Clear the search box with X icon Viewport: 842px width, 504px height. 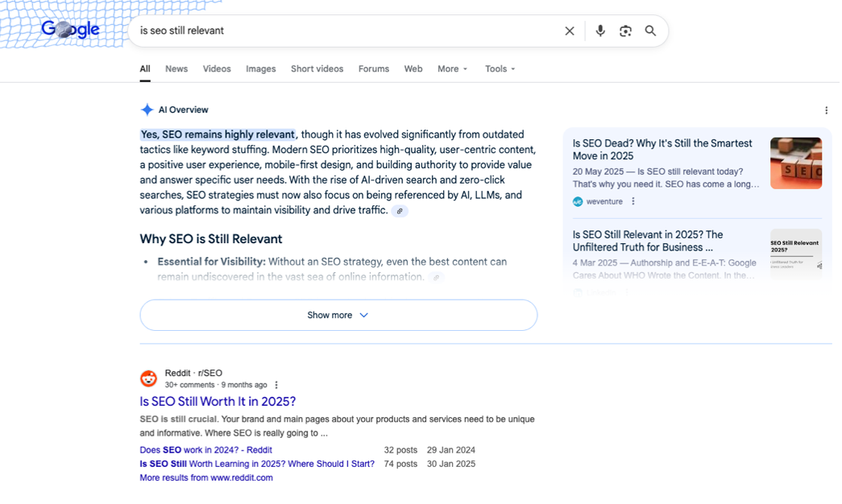click(570, 31)
